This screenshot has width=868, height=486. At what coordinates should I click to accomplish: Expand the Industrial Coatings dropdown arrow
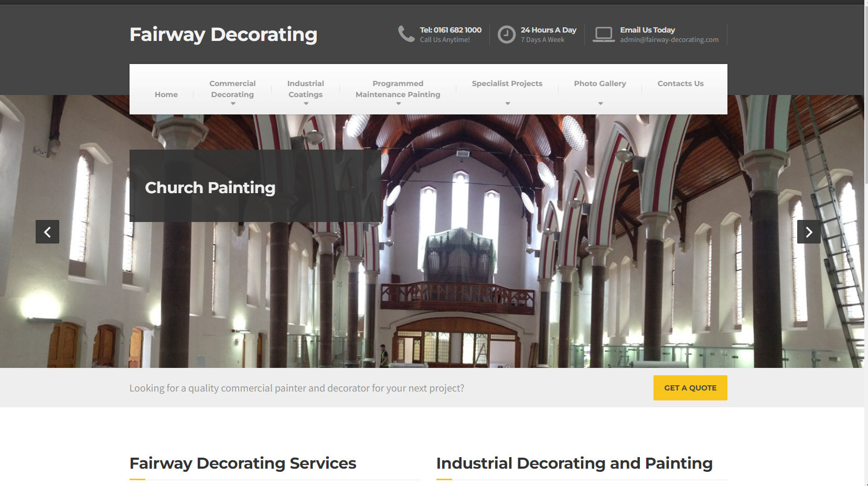pyautogui.click(x=305, y=103)
